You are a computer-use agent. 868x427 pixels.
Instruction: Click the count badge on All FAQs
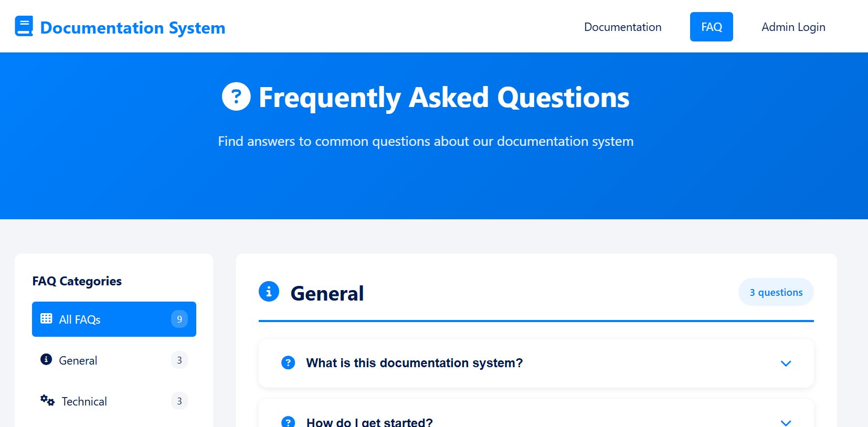pyautogui.click(x=179, y=319)
